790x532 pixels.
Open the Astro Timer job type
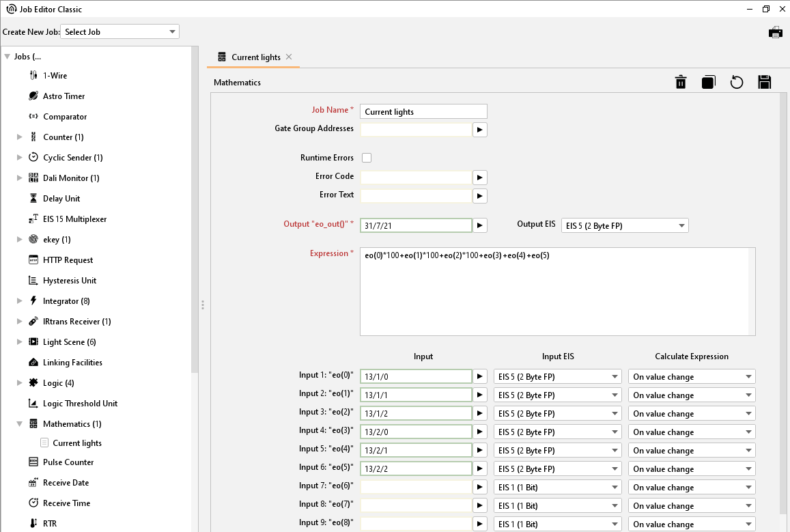pyautogui.click(x=64, y=96)
